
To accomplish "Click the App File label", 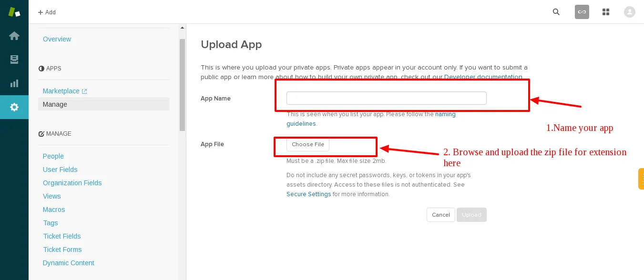I will click(x=212, y=144).
